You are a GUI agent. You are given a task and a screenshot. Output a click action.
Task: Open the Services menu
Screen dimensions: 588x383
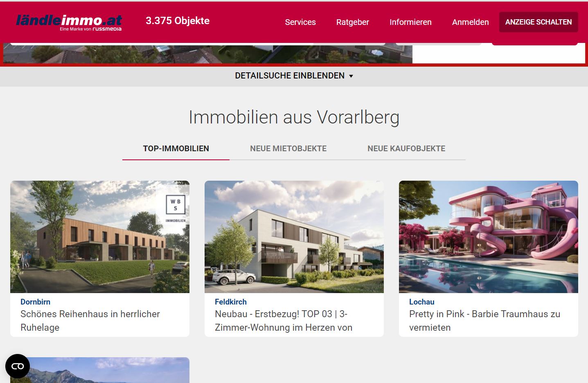point(300,22)
